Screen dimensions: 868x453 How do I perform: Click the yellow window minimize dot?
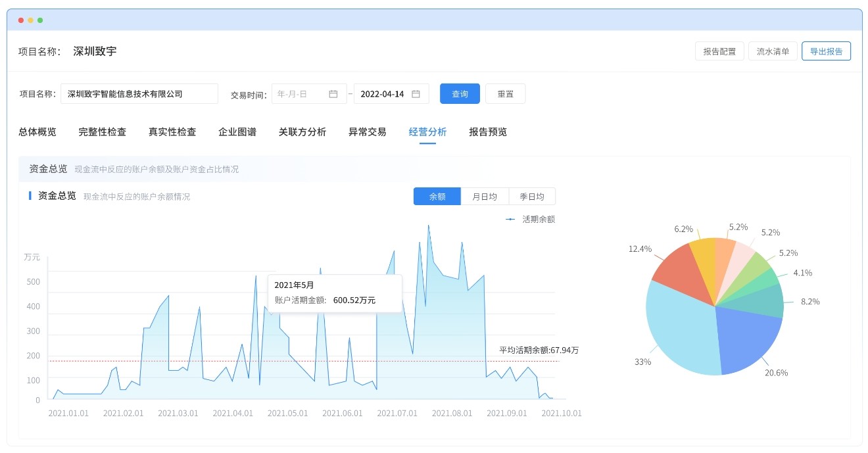30,20
